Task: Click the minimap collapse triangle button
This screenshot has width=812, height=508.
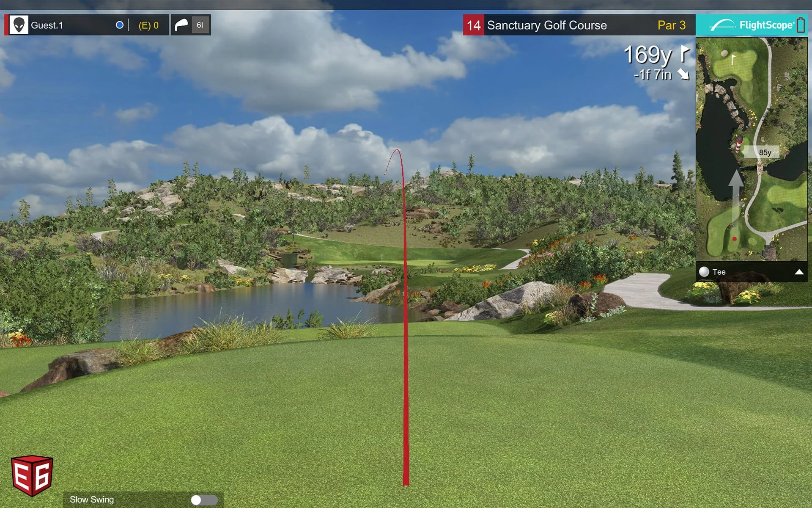Action: (x=798, y=271)
